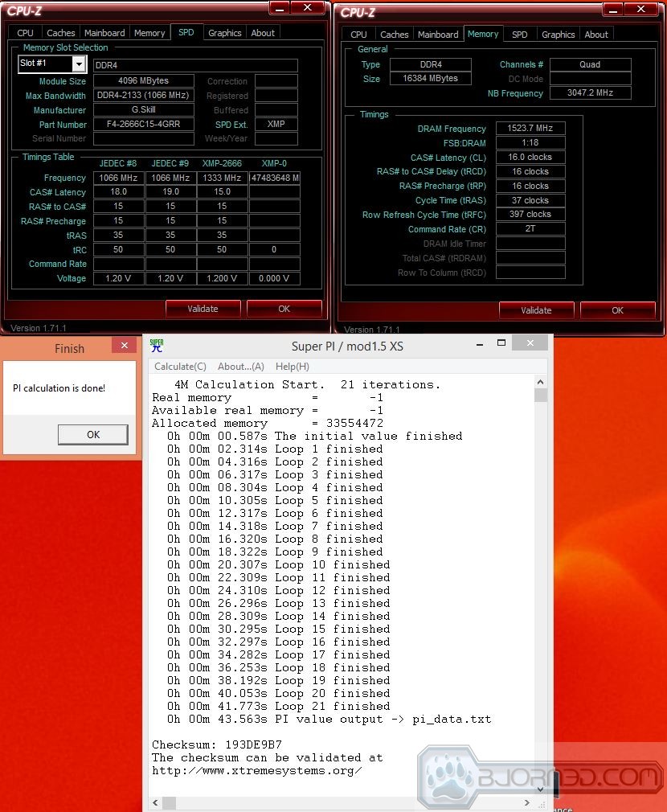The image size is (667, 812).
Task: Open the About...(A) menu in Super PI
Action: [240, 366]
